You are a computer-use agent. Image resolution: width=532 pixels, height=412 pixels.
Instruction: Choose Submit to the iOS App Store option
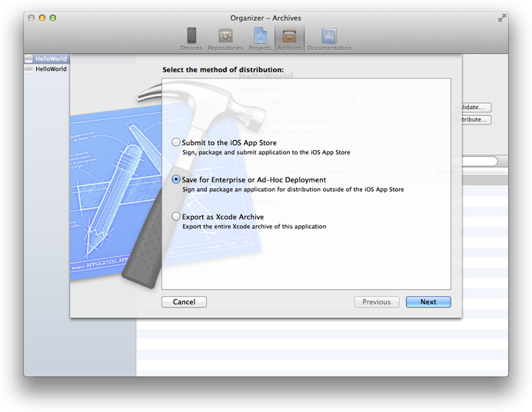(x=176, y=142)
